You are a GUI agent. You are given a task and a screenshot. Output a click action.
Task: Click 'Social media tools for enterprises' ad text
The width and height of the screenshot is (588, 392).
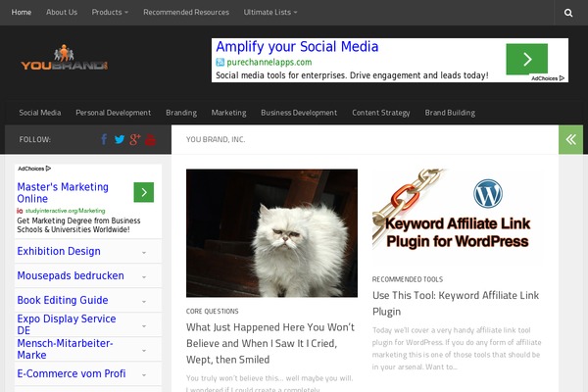click(352, 75)
